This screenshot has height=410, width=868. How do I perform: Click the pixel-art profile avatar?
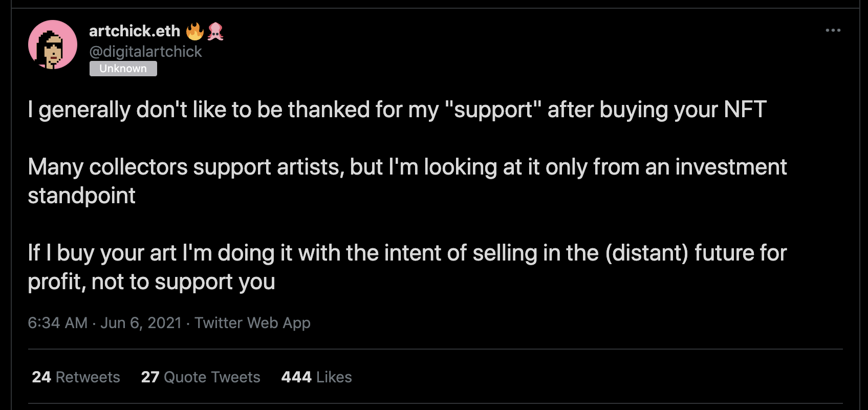[52, 45]
